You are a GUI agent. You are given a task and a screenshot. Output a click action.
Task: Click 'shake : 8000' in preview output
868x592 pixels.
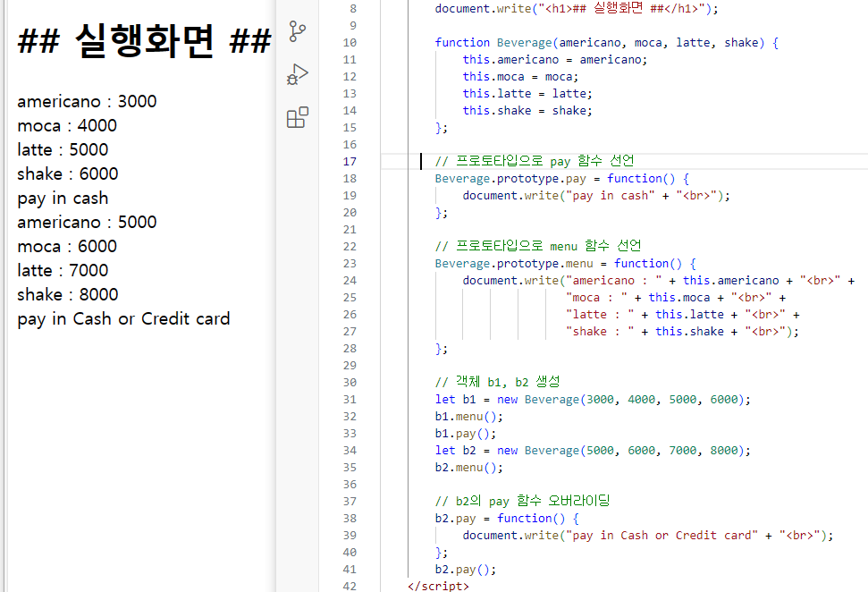point(68,294)
